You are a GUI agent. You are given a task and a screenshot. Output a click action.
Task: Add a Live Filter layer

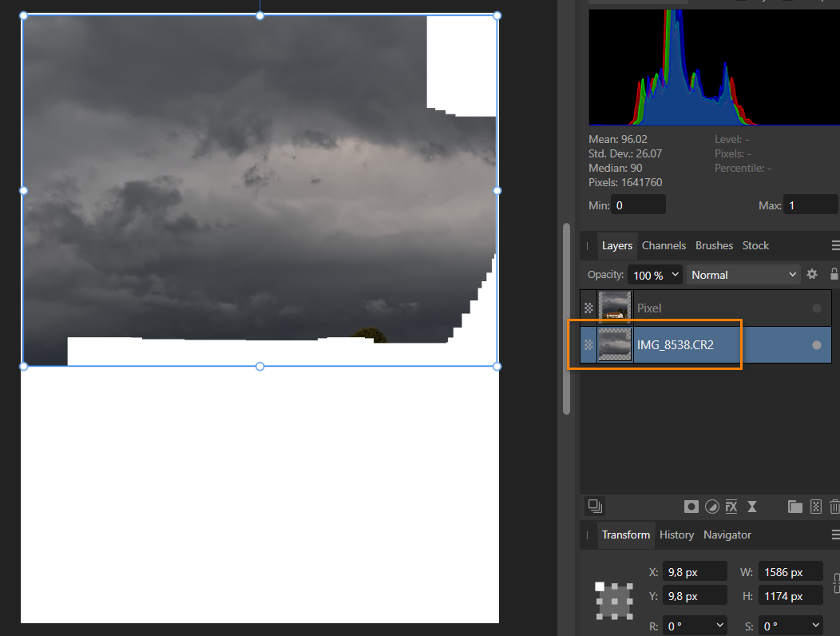752,507
